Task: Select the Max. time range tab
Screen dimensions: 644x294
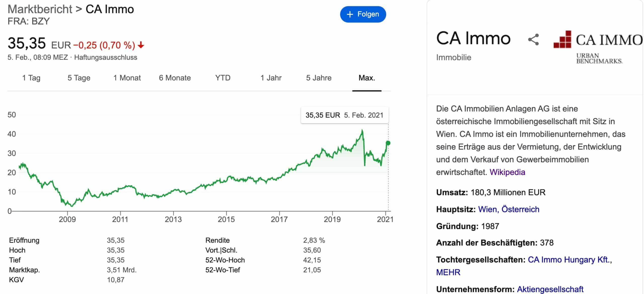Action: click(x=367, y=78)
